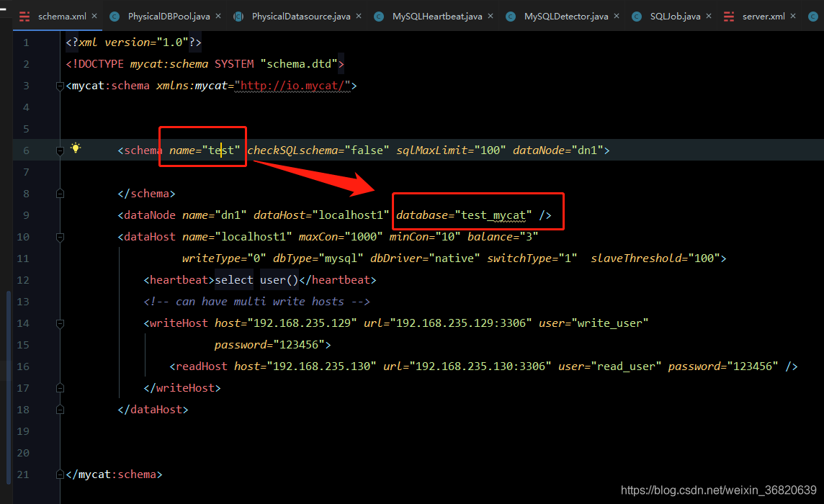Close the MySQLHeartbeat.java tab
Viewport: 824px width, 504px height.
[491, 17]
